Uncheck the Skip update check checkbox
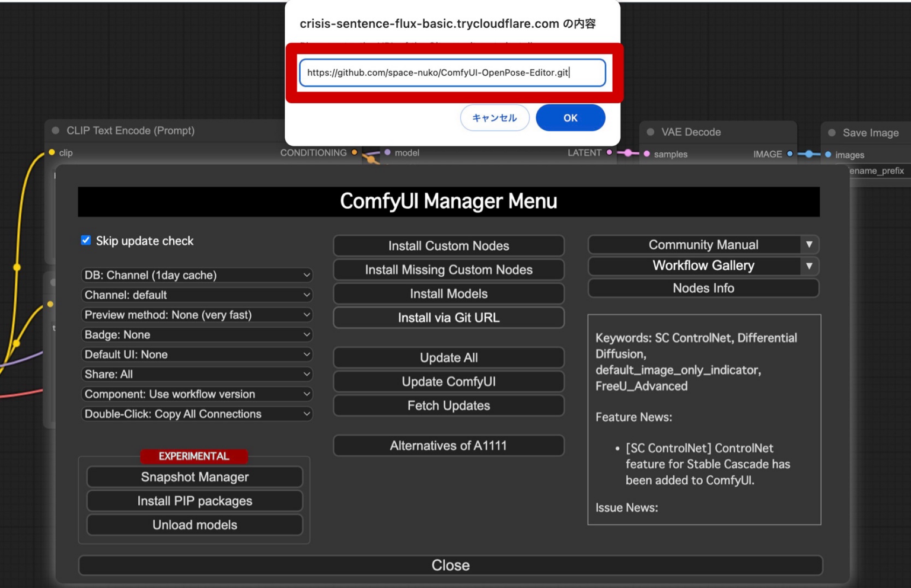911x588 pixels. [85, 240]
